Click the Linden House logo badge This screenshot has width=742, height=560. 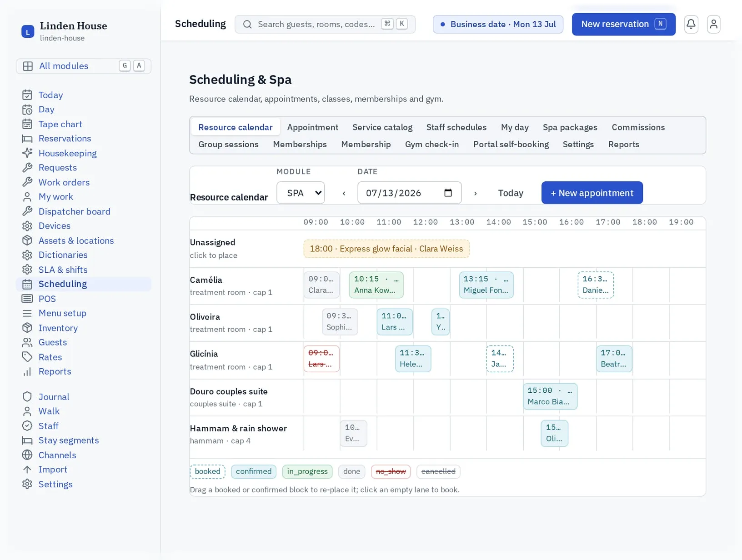click(28, 31)
